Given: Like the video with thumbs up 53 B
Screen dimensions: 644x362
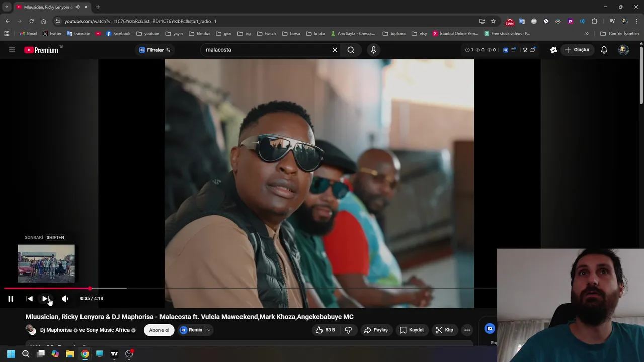Looking at the screenshot, I should pyautogui.click(x=325, y=330).
